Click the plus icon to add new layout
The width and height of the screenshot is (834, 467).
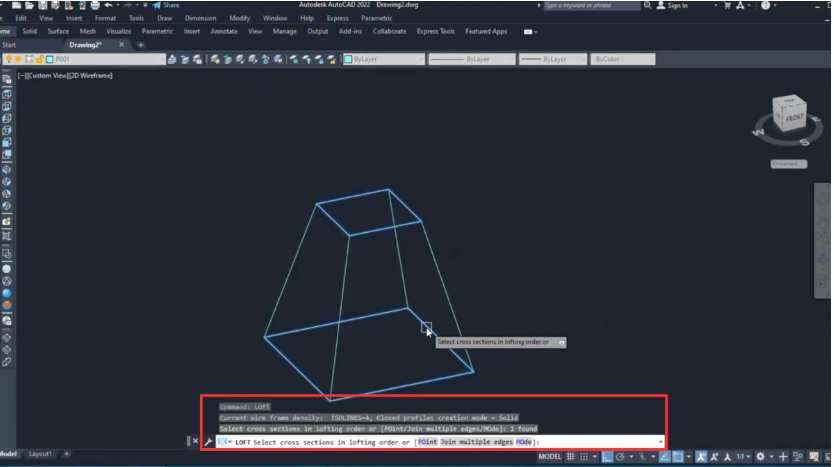click(x=67, y=454)
